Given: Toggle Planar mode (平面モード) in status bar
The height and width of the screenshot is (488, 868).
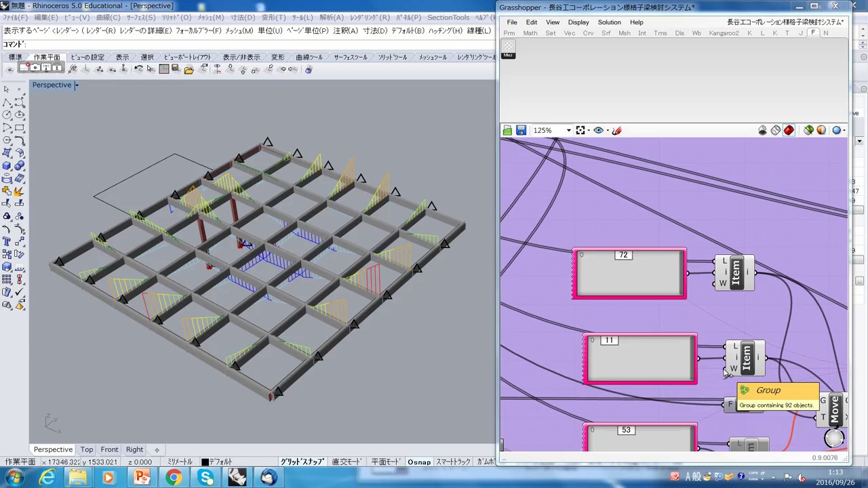Looking at the screenshot, I should point(386,462).
